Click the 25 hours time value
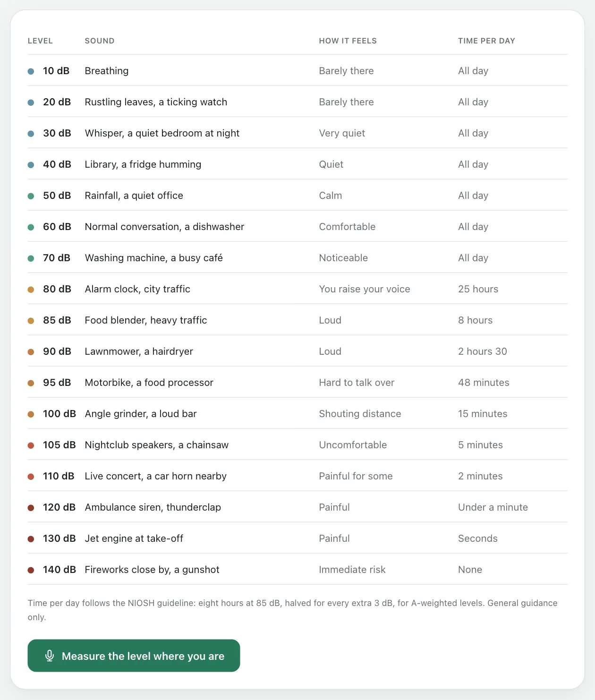This screenshot has width=595, height=700. 478,289
